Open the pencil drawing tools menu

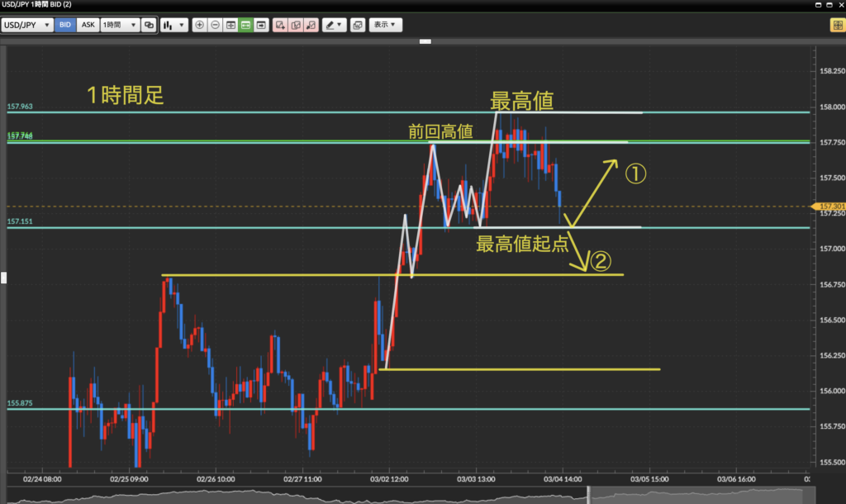coord(333,26)
